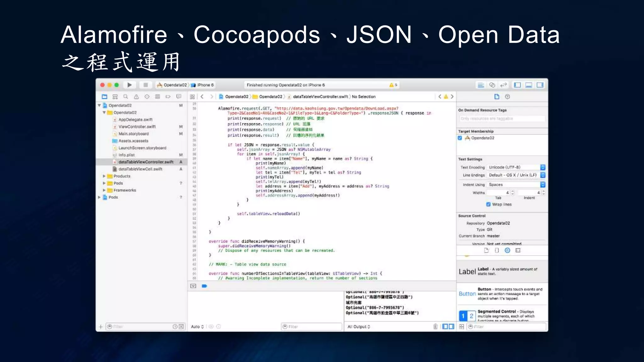The width and height of the screenshot is (644, 362).
Task: Open the Media library tab
Action: point(518,250)
